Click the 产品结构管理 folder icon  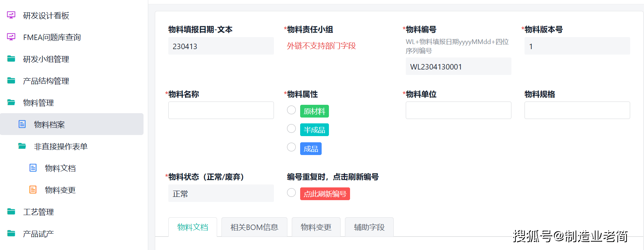tap(11, 80)
